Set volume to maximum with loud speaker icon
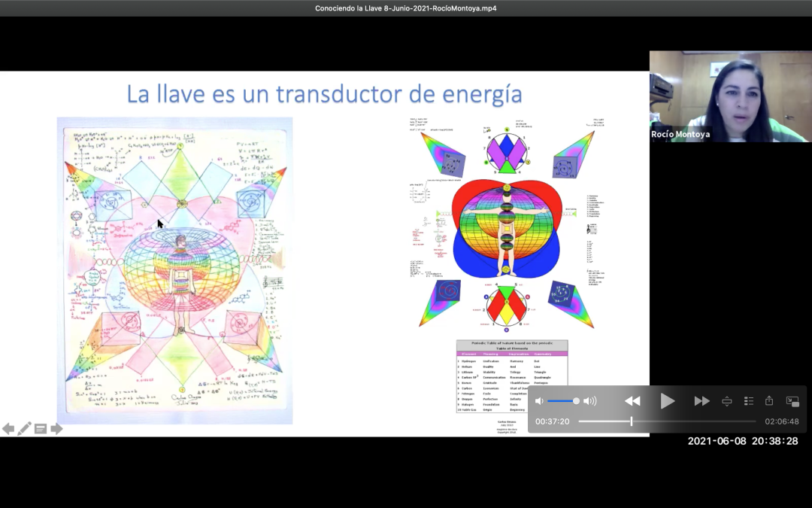The height and width of the screenshot is (508, 812). tap(590, 401)
